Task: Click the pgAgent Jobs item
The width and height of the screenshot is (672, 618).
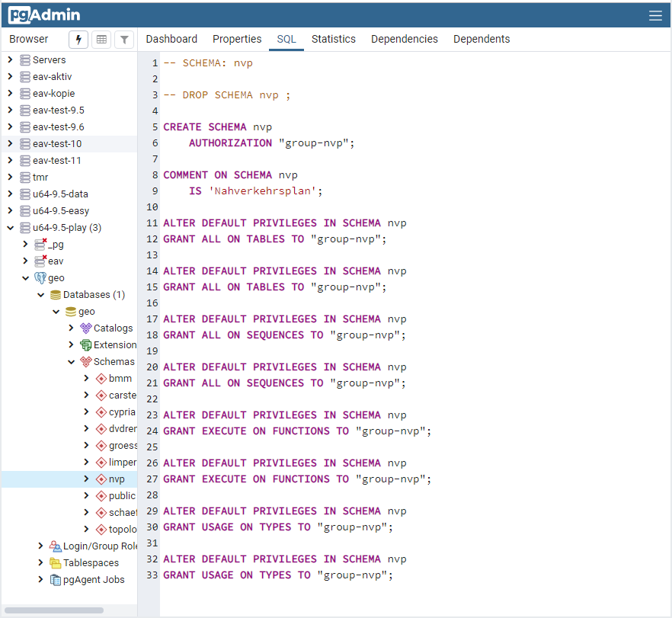Action: click(88, 579)
